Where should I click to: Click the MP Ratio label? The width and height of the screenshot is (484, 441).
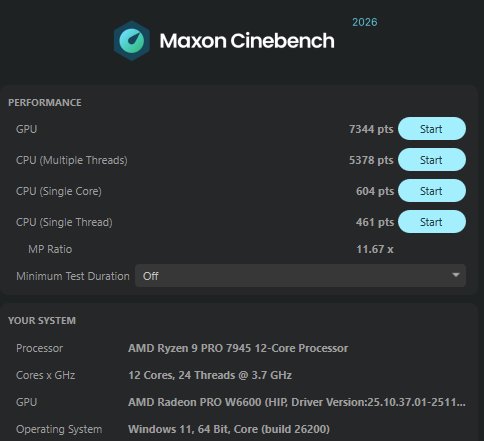click(x=50, y=249)
